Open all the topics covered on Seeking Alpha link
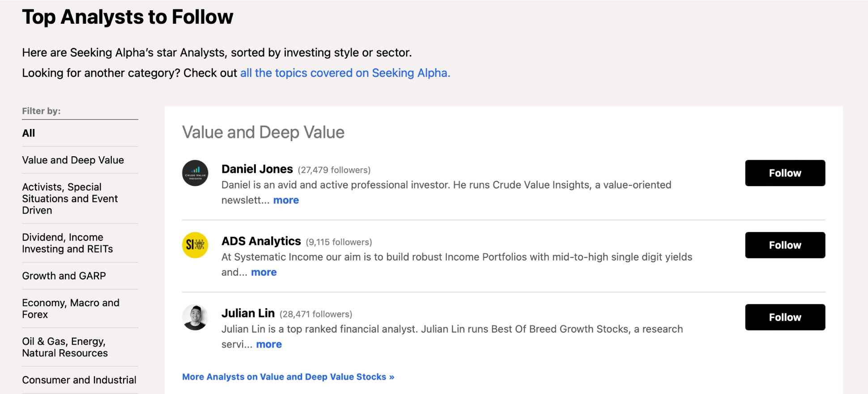 pos(345,73)
